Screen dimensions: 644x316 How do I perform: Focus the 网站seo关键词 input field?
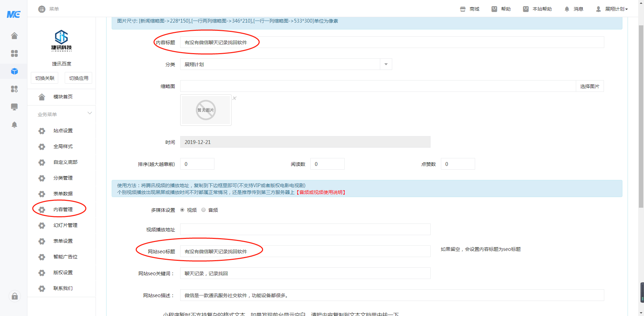305,273
